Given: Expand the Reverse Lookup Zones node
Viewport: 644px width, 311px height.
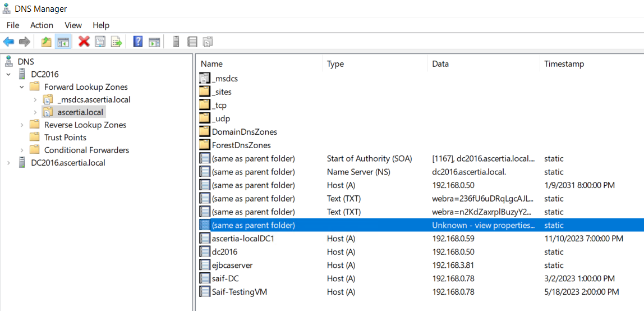Looking at the screenshot, I should click(22, 125).
